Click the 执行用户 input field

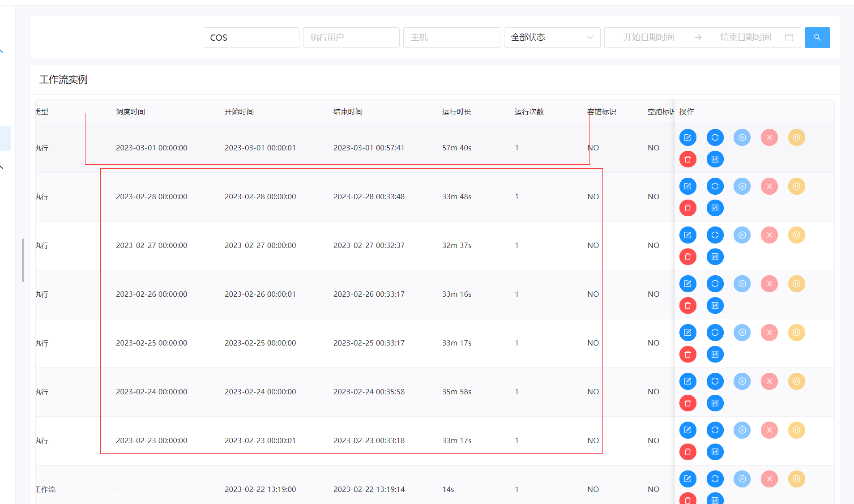(x=351, y=38)
